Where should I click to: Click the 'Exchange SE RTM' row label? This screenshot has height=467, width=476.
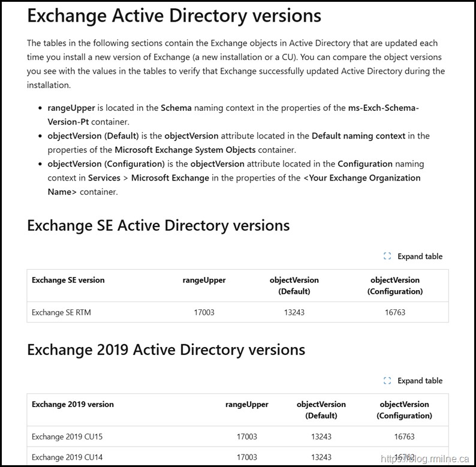[x=61, y=312]
